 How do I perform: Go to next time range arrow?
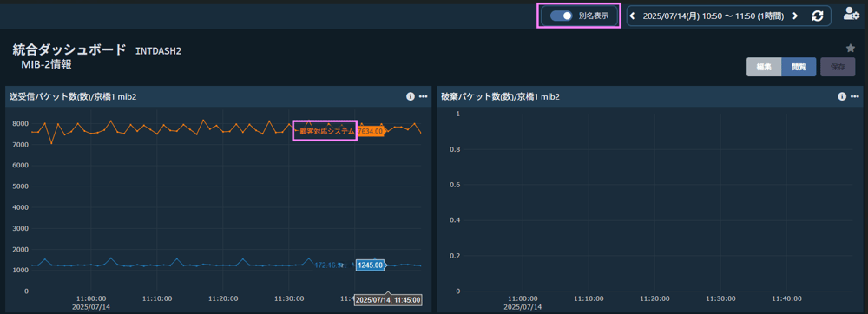pyautogui.click(x=795, y=16)
